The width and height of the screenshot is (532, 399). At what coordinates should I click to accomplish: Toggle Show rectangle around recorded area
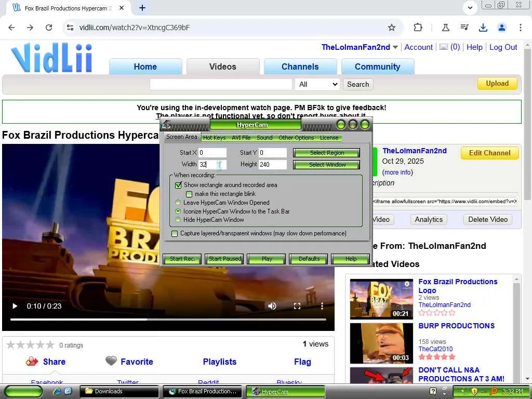coord(179,185)
